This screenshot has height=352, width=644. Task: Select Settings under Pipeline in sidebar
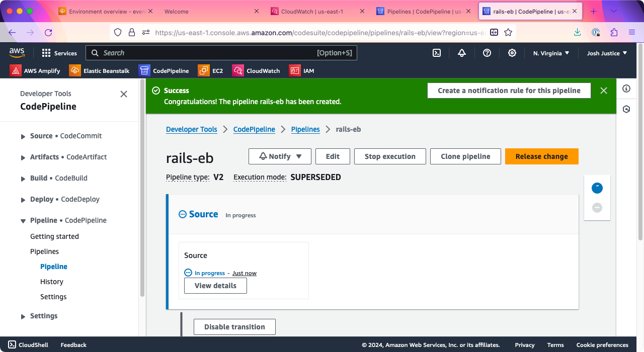[x=53, y=297]
